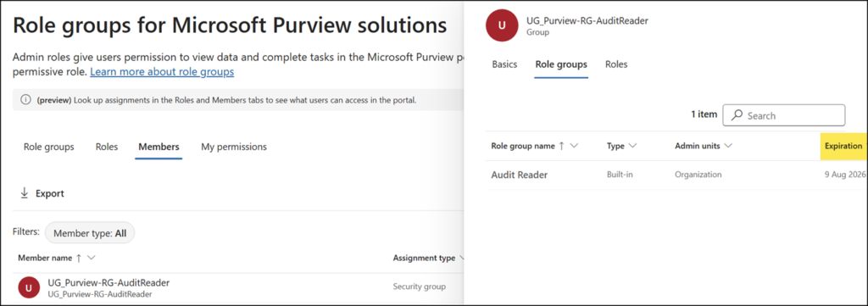Open Role group name column chevron

[574, 146]
